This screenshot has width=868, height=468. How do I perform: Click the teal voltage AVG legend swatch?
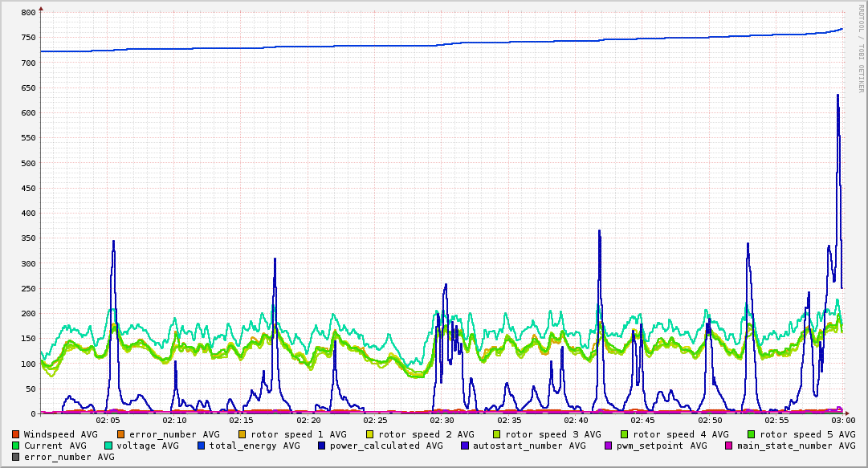(x=108, y=446)
